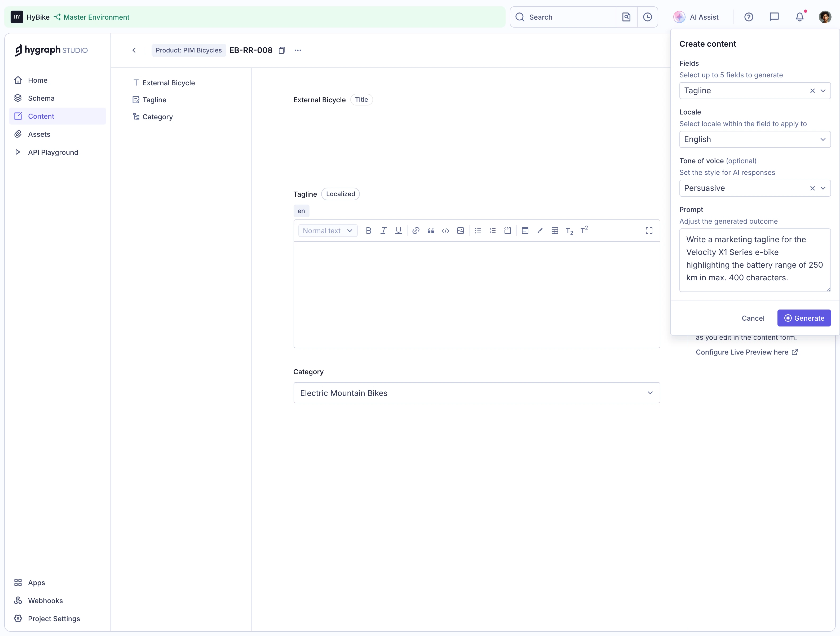
Task: Click the Generate button
Action: [x=804, y=318]
